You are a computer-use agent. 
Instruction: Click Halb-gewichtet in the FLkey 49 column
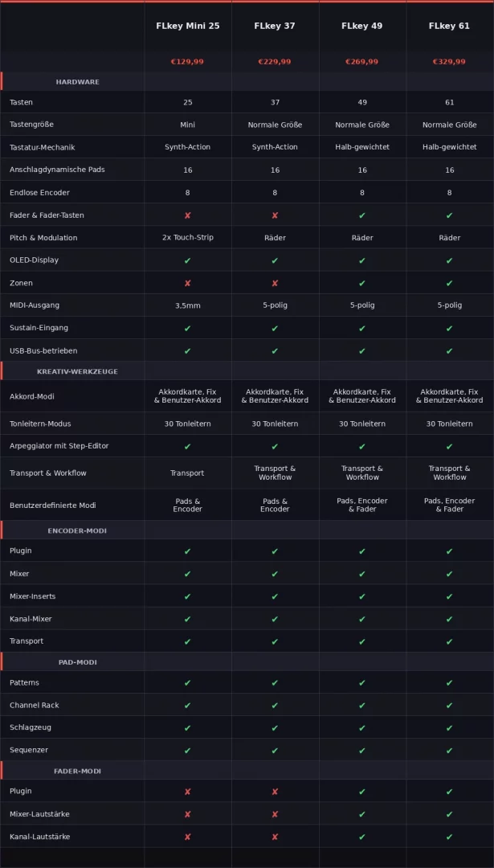click(x=362, y=147)
